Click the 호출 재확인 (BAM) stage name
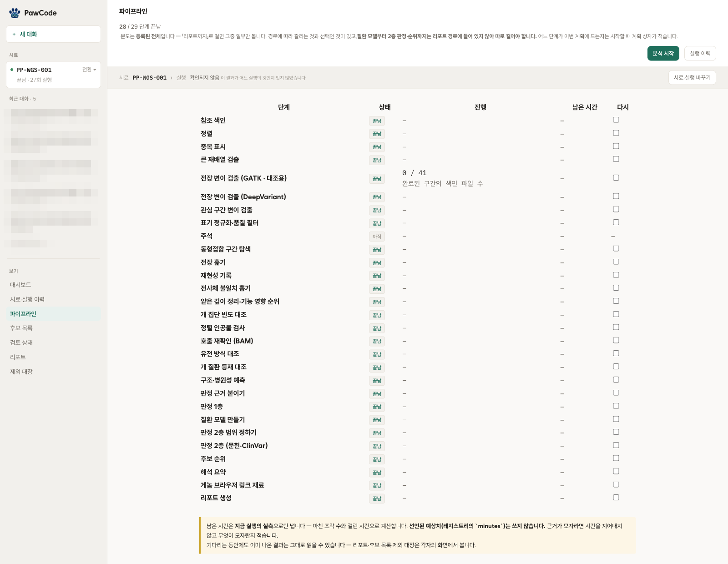This screenshot has height=564, width=728. point(227,341)
